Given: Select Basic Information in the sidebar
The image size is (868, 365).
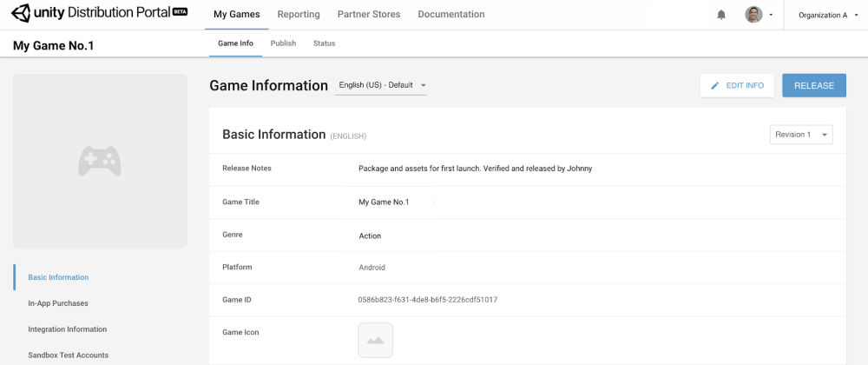Looking at the screenshot, I should pos(58,277).
